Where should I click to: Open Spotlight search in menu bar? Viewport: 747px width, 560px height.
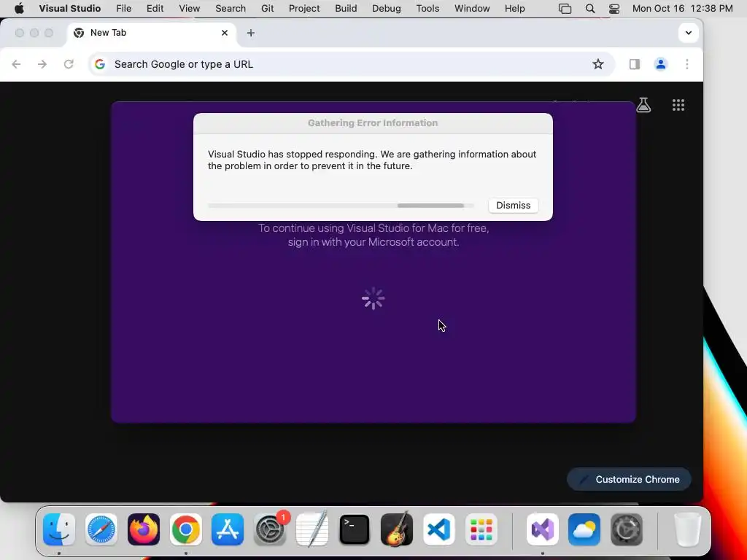click(589, 9)
